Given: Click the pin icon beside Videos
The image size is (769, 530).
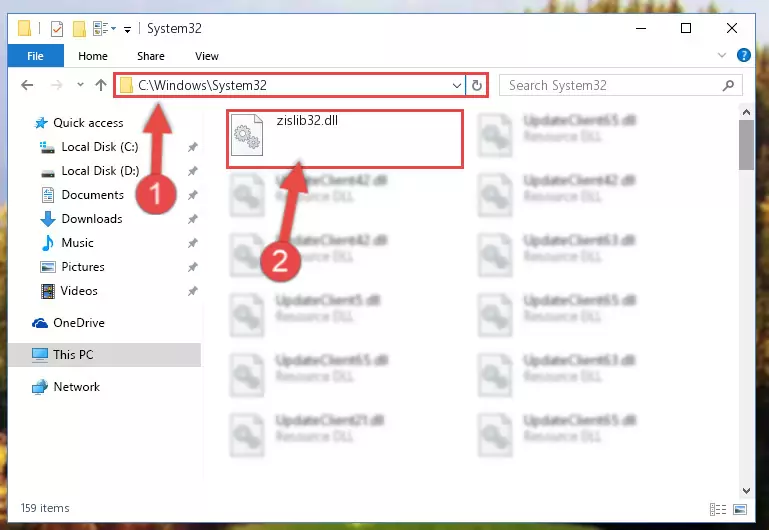Looking at the screenshot, I should 193,291.
